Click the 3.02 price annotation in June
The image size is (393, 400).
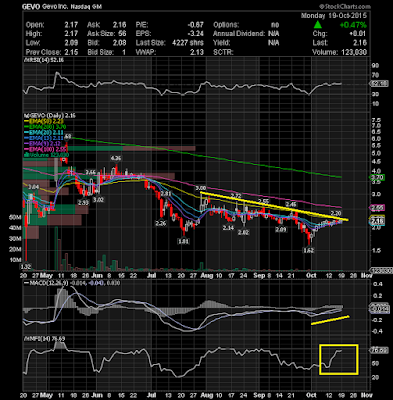coord(98,200)
